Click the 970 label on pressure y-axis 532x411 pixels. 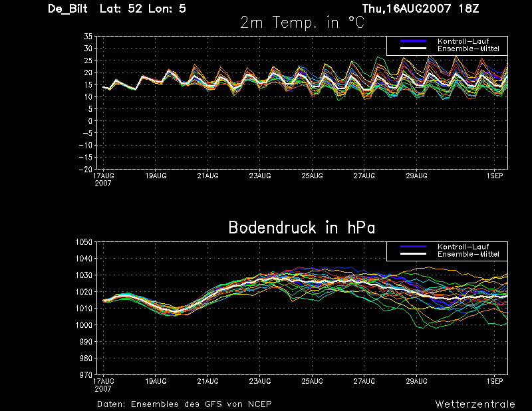[x=86, y=375]
